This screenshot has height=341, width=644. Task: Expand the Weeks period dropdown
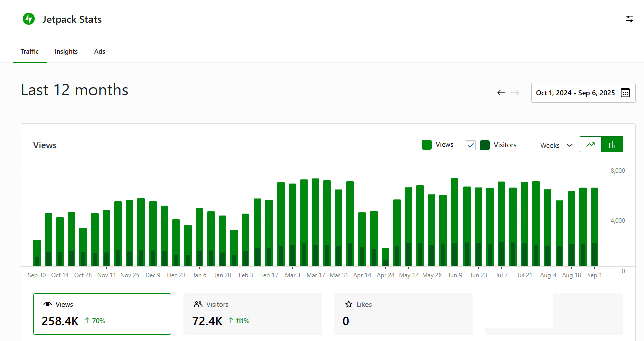click(x=556, y=145)
